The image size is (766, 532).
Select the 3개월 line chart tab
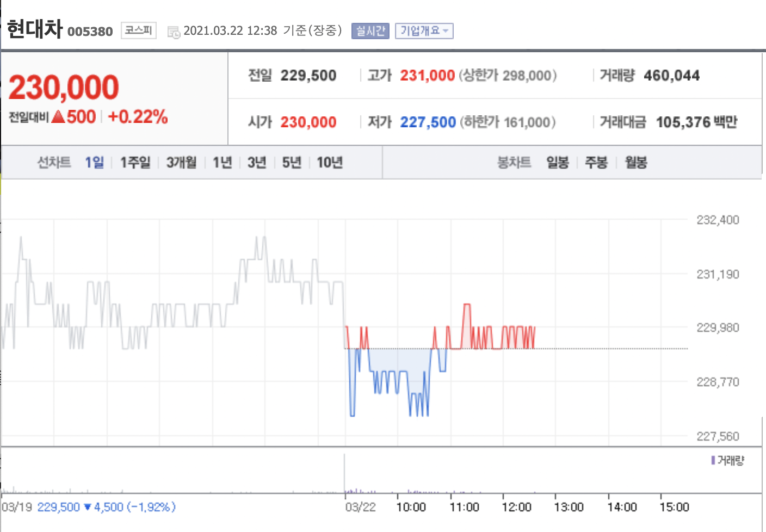pos(181,162)
